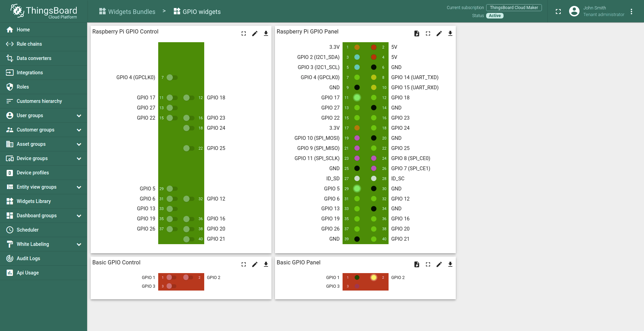Click the Active status badge
Image resolution: width=644 pixels, height=331 pixels.
point(495,16)
